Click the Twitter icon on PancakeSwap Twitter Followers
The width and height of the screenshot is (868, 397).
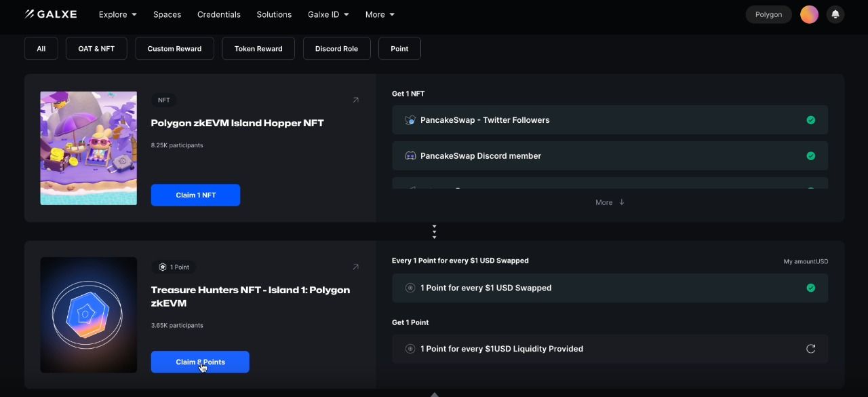point(410,120)
